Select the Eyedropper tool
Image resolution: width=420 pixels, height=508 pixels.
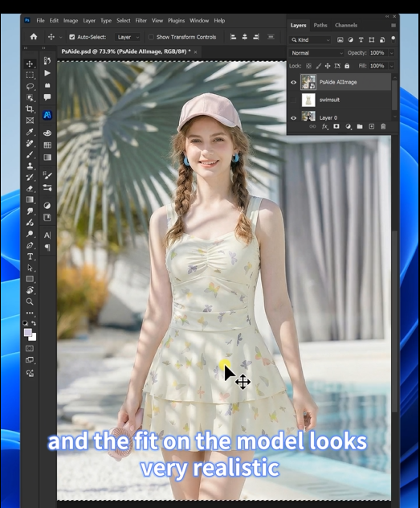(30, 132)
